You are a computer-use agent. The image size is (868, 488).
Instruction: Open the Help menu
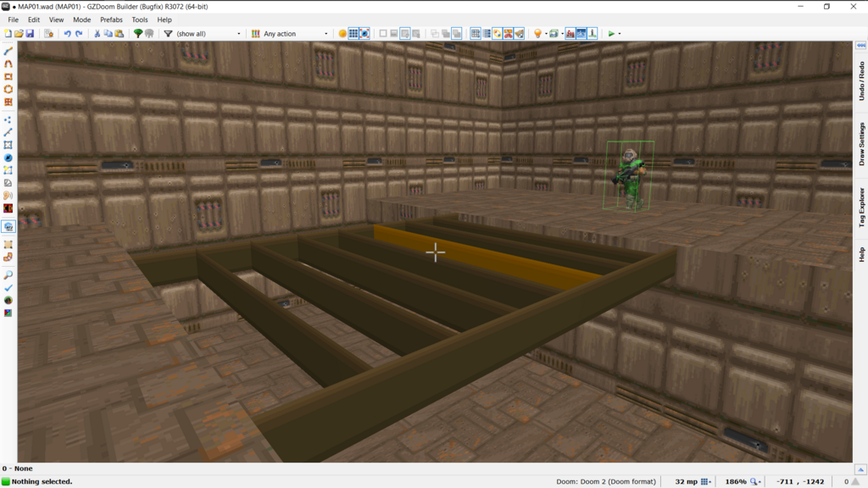(164, 19)
